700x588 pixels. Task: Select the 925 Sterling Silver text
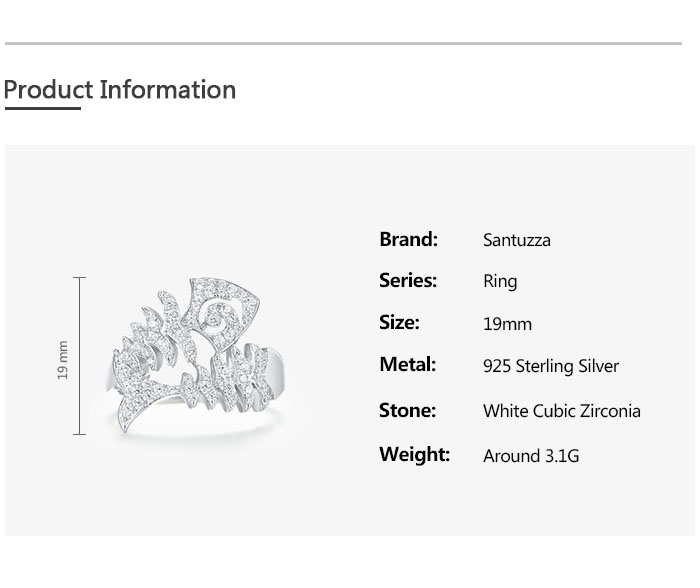[x=550, y=366]
